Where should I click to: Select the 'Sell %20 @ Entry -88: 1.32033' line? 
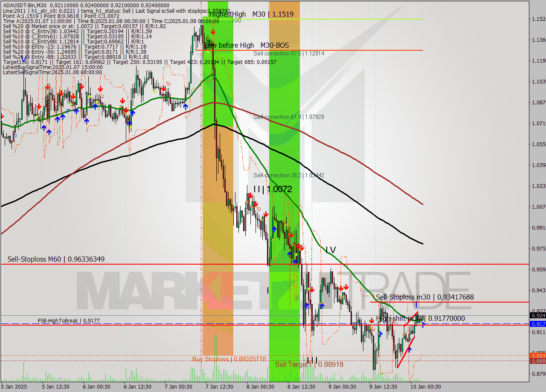pyautogui.click(x=76, y=57)
